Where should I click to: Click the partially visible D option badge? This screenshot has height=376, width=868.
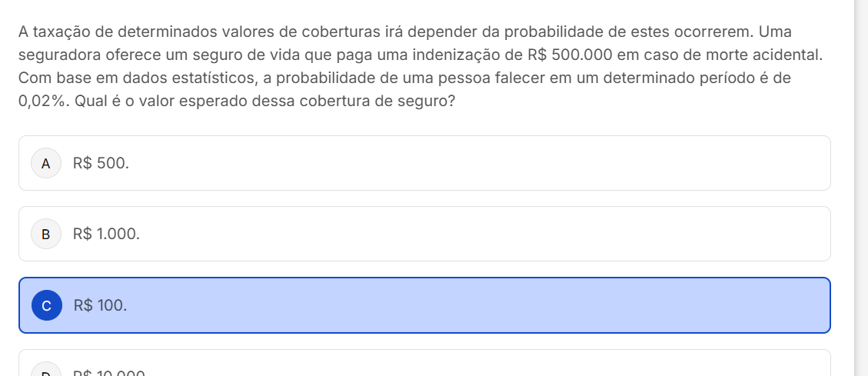click(46, 373)
